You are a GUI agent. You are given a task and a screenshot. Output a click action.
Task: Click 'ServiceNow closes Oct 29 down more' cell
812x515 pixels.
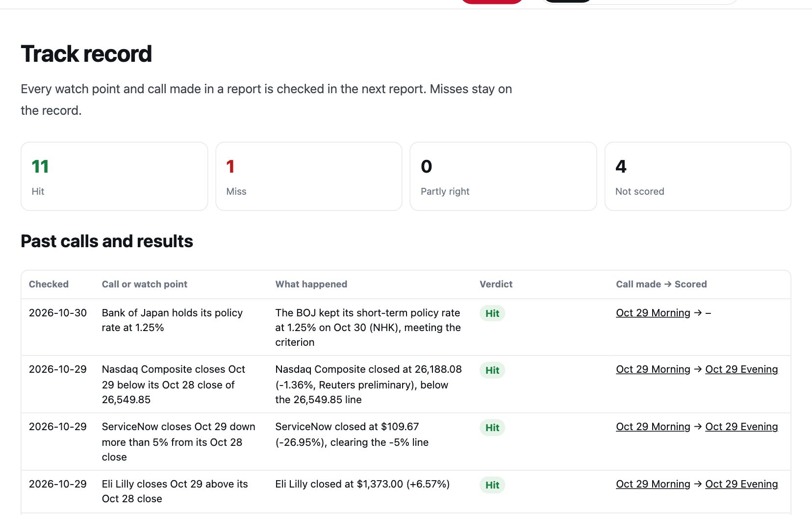click(178, 442)
